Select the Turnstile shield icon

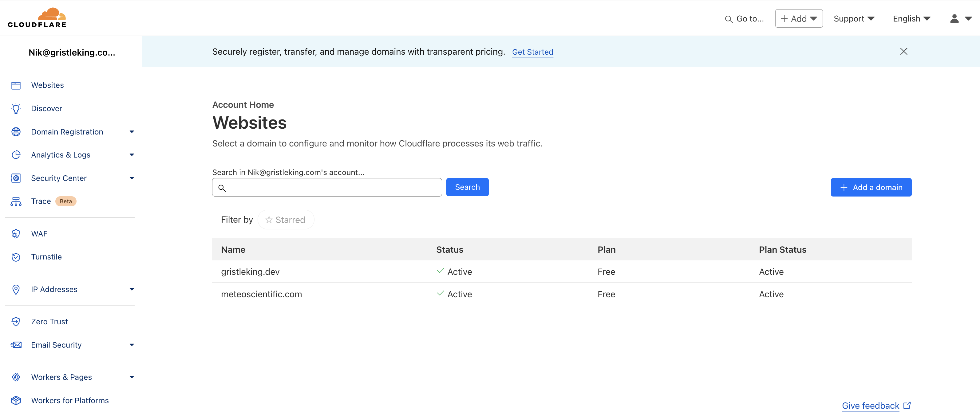(x=16, y=257)
